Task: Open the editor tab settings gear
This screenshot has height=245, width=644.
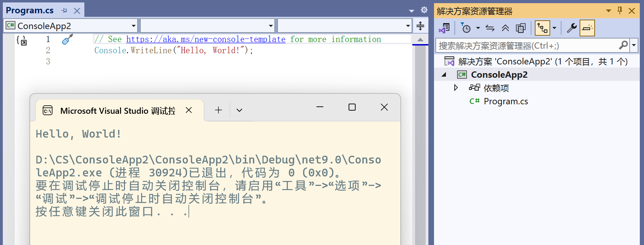Action: click(424, 10)
